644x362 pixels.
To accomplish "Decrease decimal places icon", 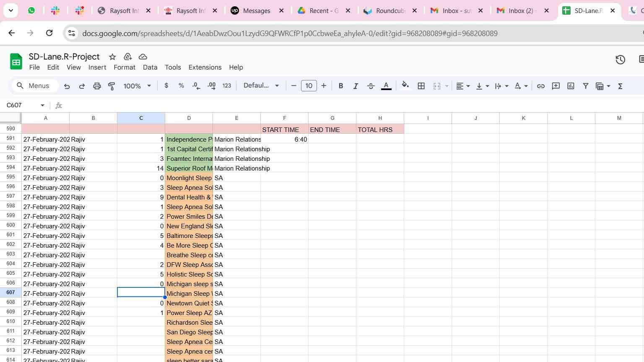I will (196, 85).
